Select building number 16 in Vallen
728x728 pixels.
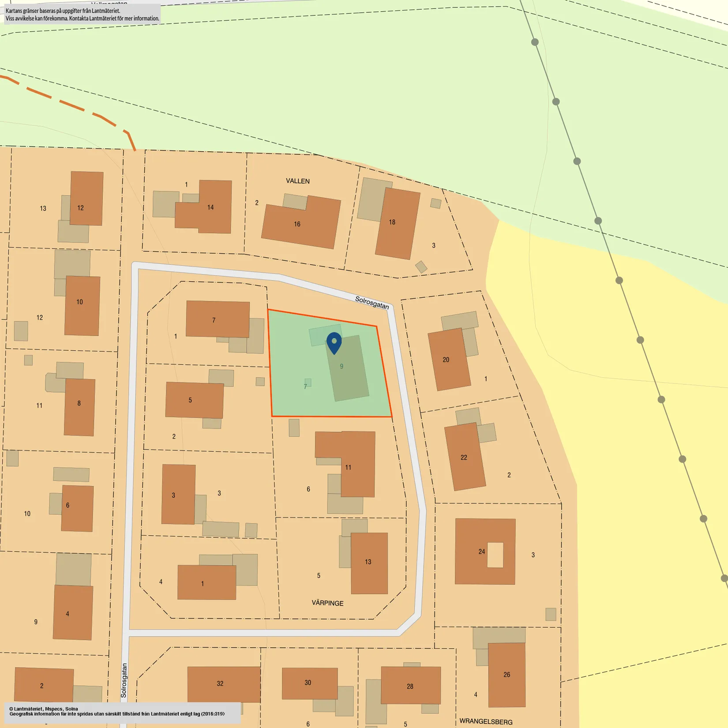coord(301,223)
